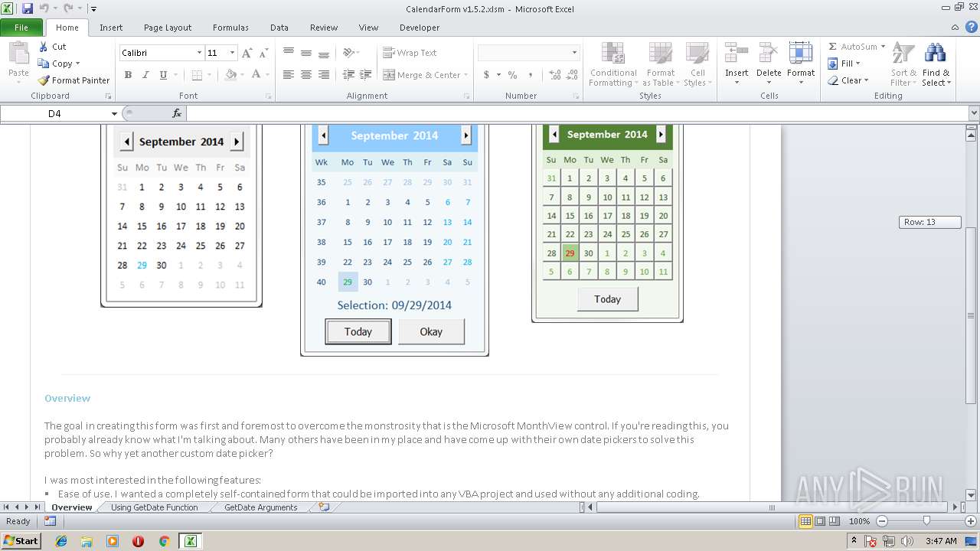
Task: Apply the Fill Color bucket
Action: (230, 75)
